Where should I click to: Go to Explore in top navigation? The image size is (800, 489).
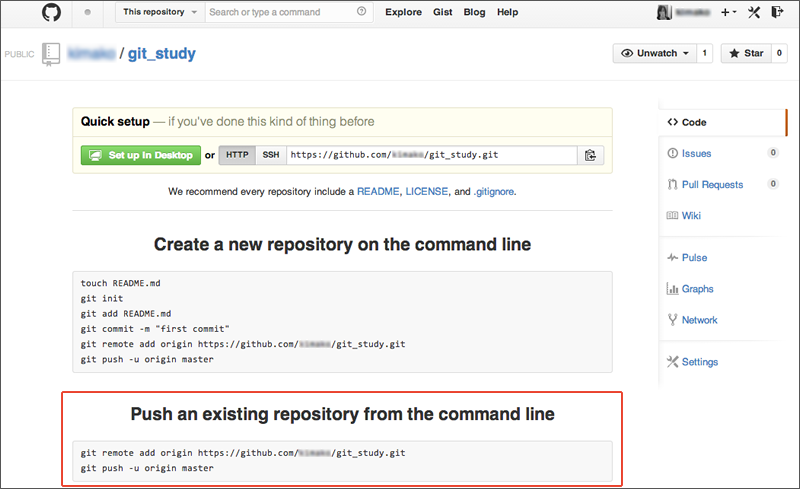tap(403, 13)
